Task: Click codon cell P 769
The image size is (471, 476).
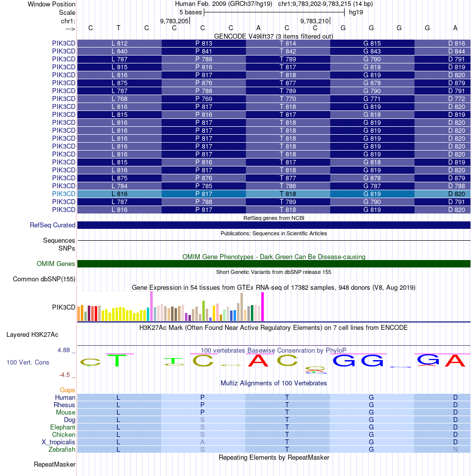Action: (x=204, y=99)
